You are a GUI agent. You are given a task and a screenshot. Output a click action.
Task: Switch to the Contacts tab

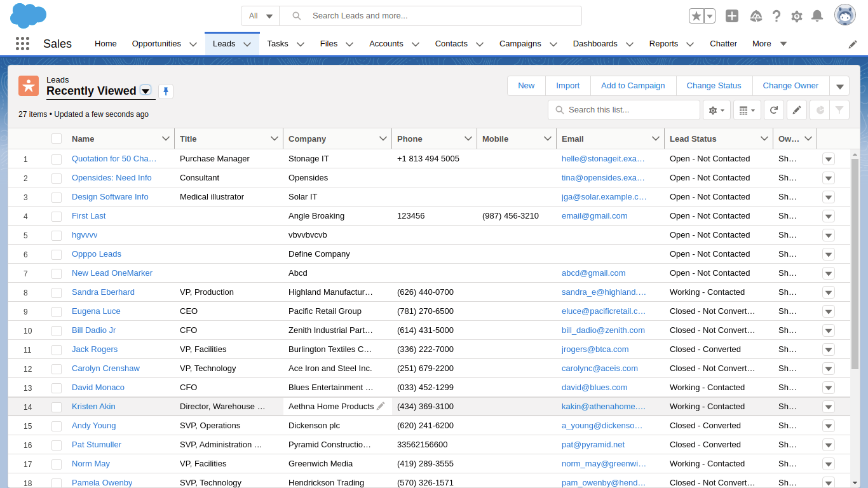pos(451,44)
